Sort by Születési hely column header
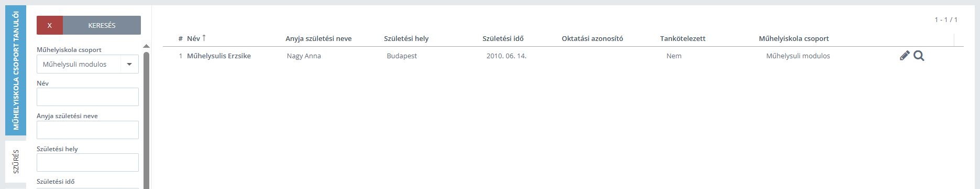Viewport: 980px width, 189px height. click(406, 38)
